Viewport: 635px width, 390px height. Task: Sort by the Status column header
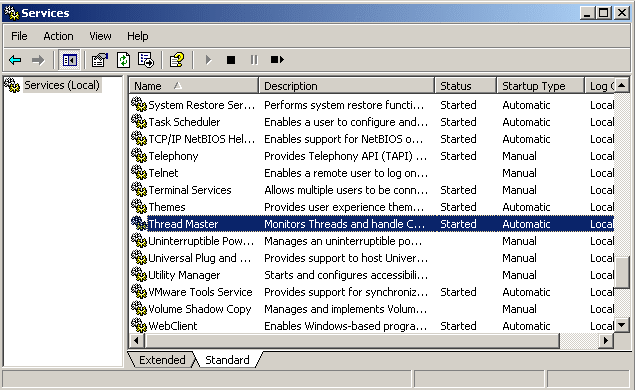click(466, 86)
